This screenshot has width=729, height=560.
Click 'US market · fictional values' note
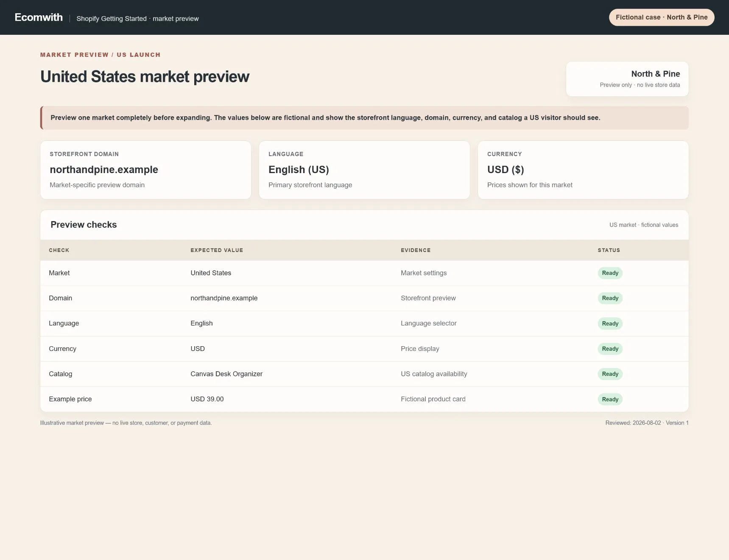pos(644,225)
